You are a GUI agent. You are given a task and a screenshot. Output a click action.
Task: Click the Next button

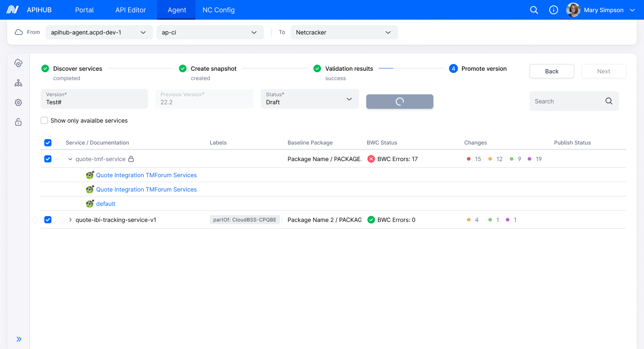[604, 71]
